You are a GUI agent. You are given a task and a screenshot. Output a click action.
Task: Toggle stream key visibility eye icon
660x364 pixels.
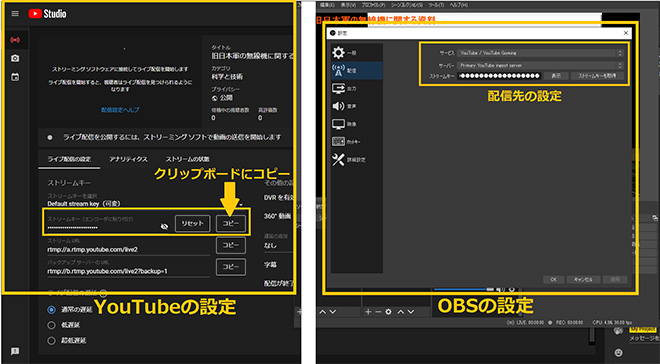[165, 226]
